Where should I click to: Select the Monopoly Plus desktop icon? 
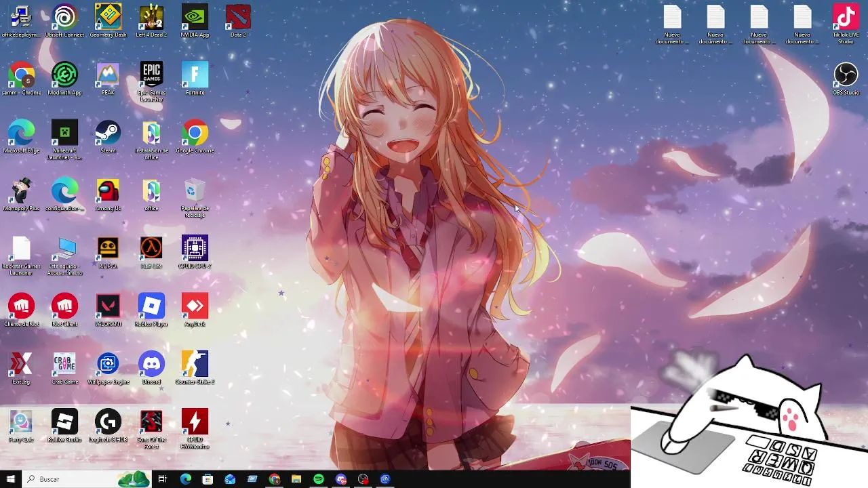21,195
